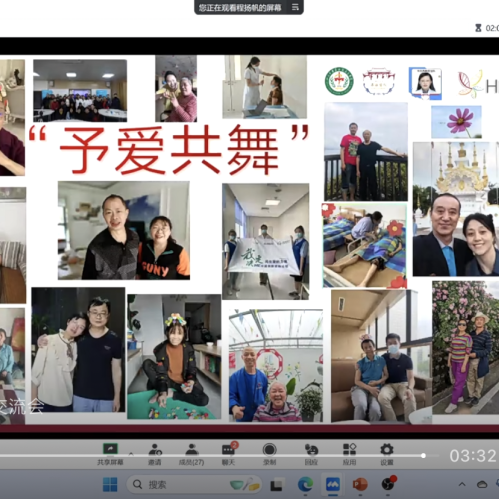Select the couple before golden temple photo
The width and height of the screenshot is (499, 499).
[456, 209]
